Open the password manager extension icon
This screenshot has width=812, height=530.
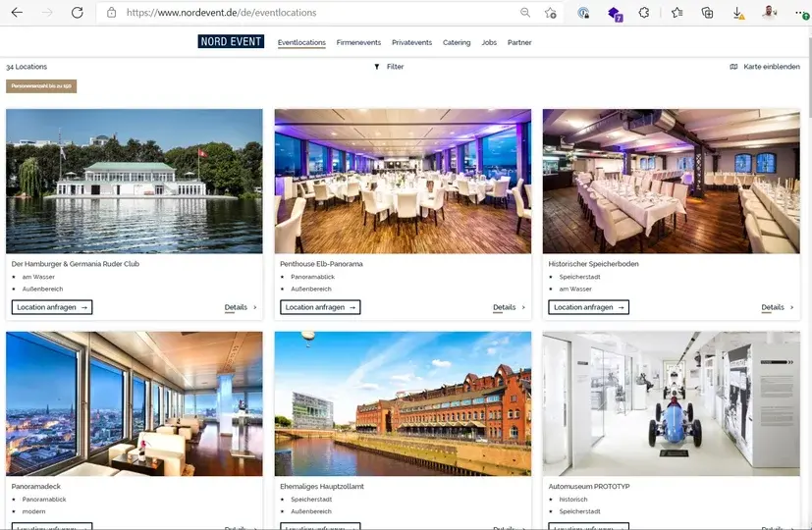pos(583,13)
